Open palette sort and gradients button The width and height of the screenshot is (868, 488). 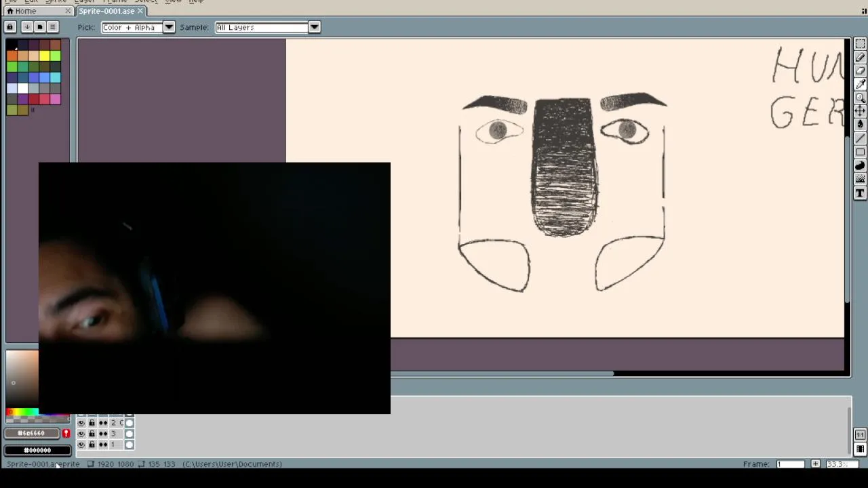click(26, 27)
